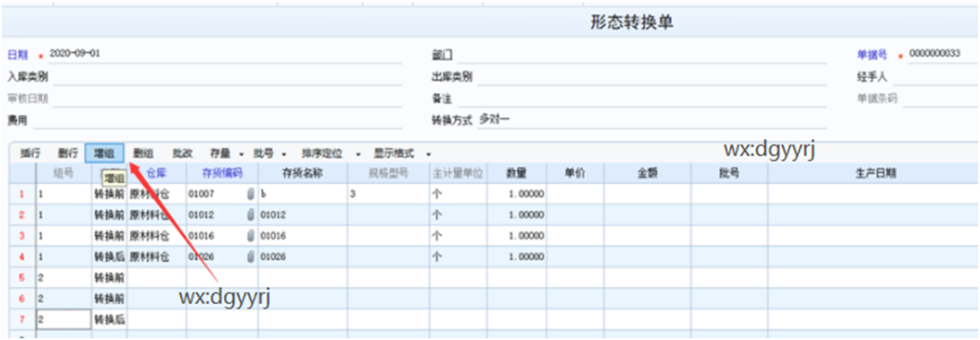980x340 pixels.
Task: Click the 单价 column header
Action: click(574, 173)
